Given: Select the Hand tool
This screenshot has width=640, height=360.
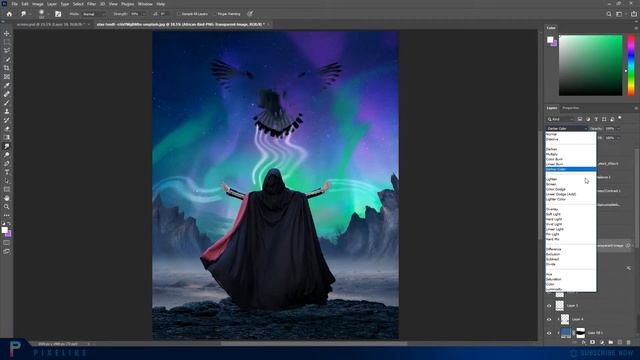Looking at the screenshot, I should tap(7, 198).
